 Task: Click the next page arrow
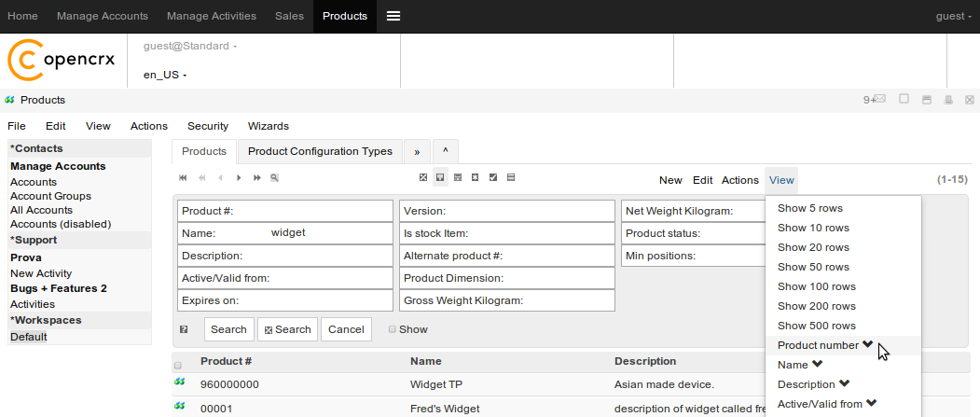click(x=239, y=177)
